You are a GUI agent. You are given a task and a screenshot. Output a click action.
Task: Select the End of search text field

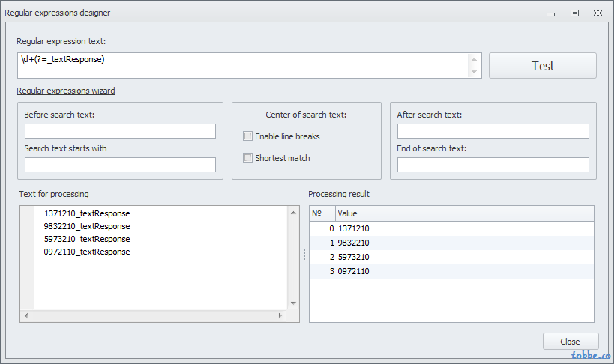(493, 165)
